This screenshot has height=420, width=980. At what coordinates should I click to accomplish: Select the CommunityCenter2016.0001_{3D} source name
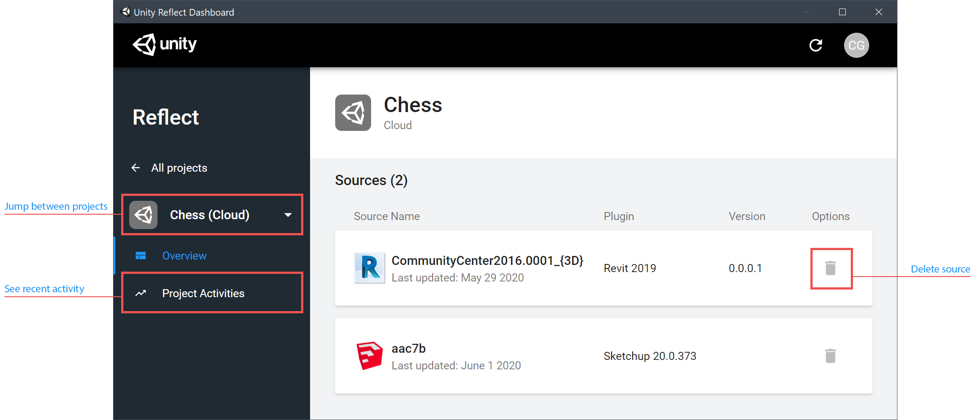pyautogui.click(x=487, y=260)
